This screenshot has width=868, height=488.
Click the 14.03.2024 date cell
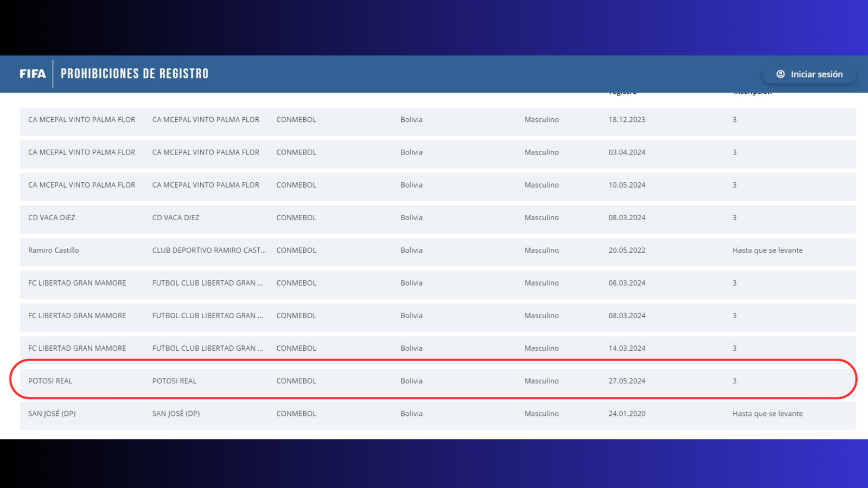(x=627, y=348)
